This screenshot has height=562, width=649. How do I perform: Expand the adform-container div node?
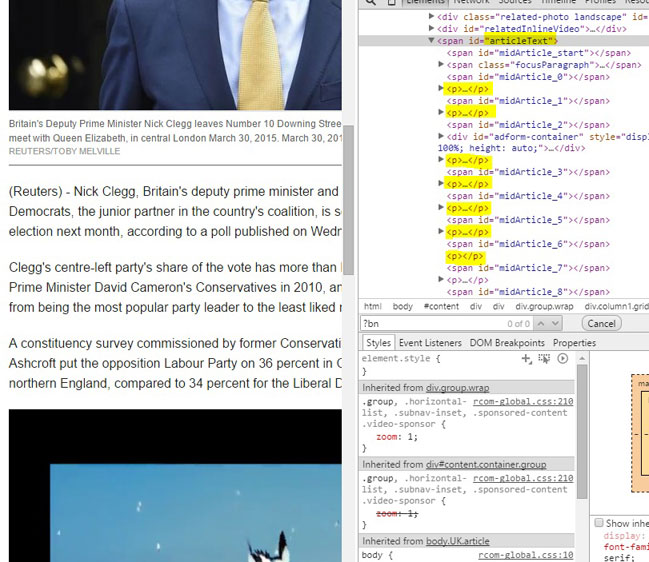coord(441,136)
